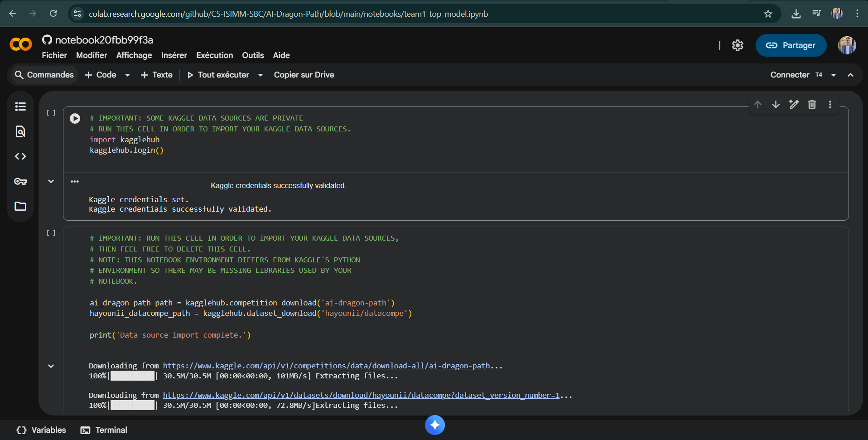Add a new Code cell
Image resolution: width=868 pixels, height=440 pixels.
(x=101, y=75)
